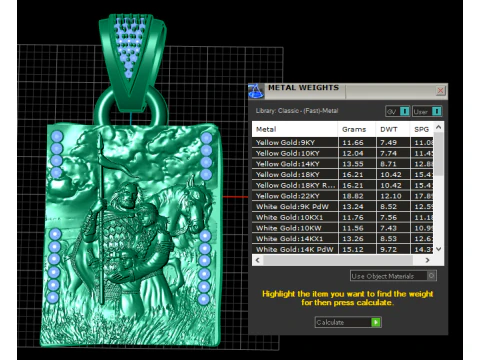Image resolution: width=480 pixels, height=360 pixels.
Task: Toggle Use Object Materials option
Action: (x=393, y=276)
